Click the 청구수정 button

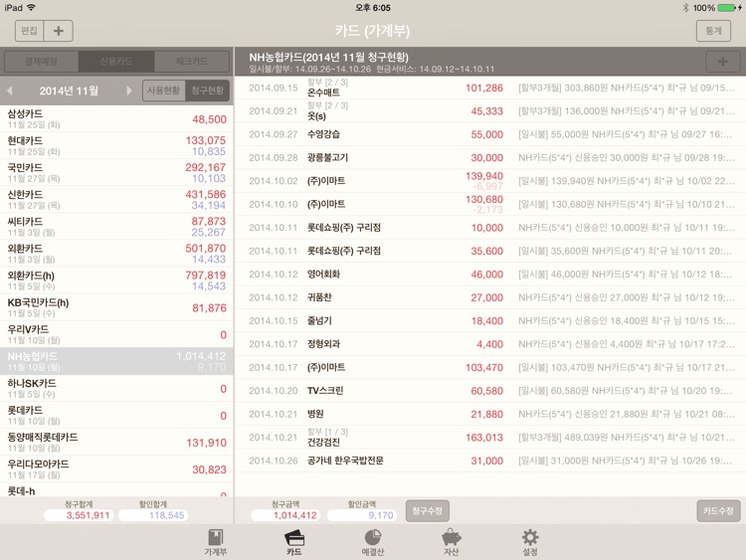coord(428,510)
